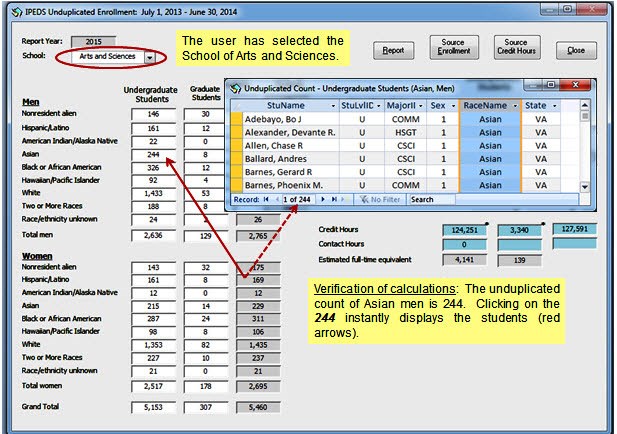This screenshot has width=617, height=434.
Task: Select the Ballard, Andres name cell
Action: (x=291, y=159)
